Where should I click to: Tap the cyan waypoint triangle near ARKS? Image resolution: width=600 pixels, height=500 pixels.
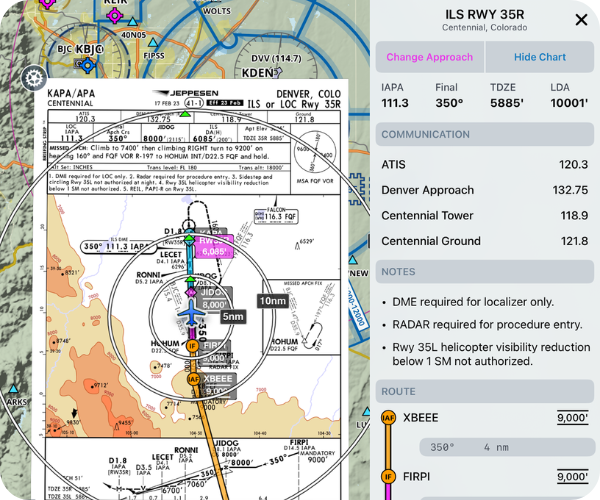pyautogui.click(x=14, y=389)
